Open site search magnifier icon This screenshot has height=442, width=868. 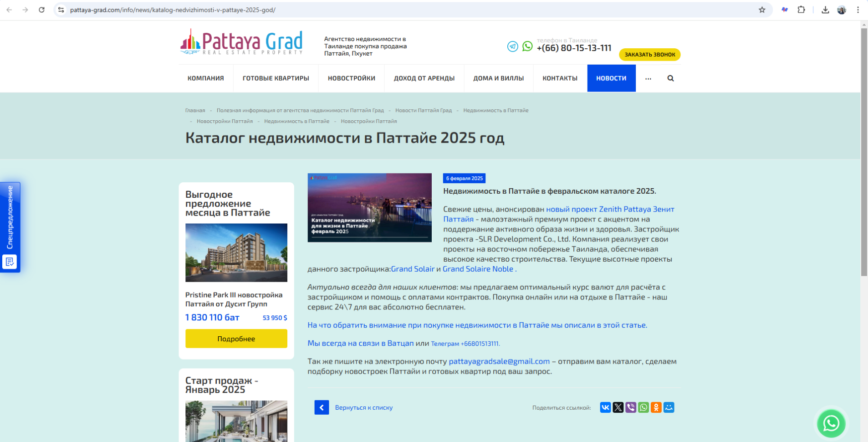(670, 78)
